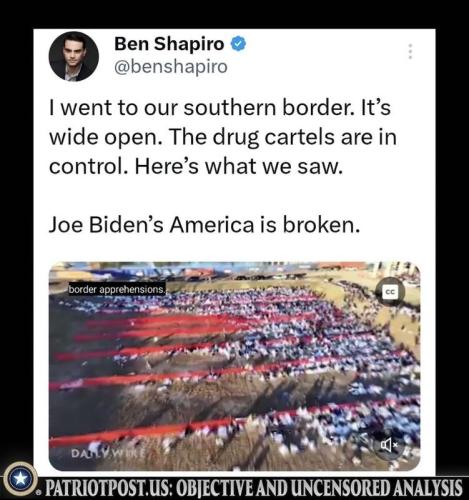469x500 pixels.
Task: Click the "The drug cartels are in" text line
Action: click(x=283, y=137)
